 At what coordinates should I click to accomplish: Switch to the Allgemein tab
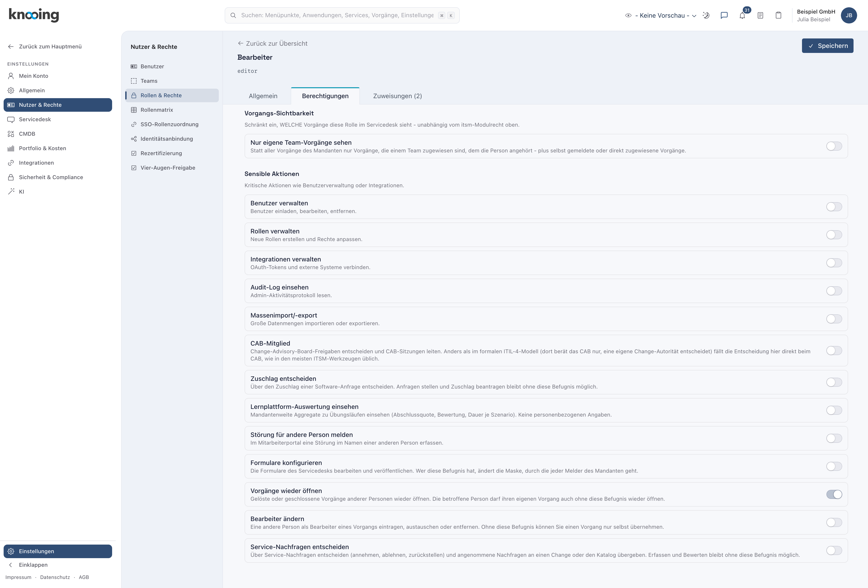pyautogui.click(x=263, y=96)
